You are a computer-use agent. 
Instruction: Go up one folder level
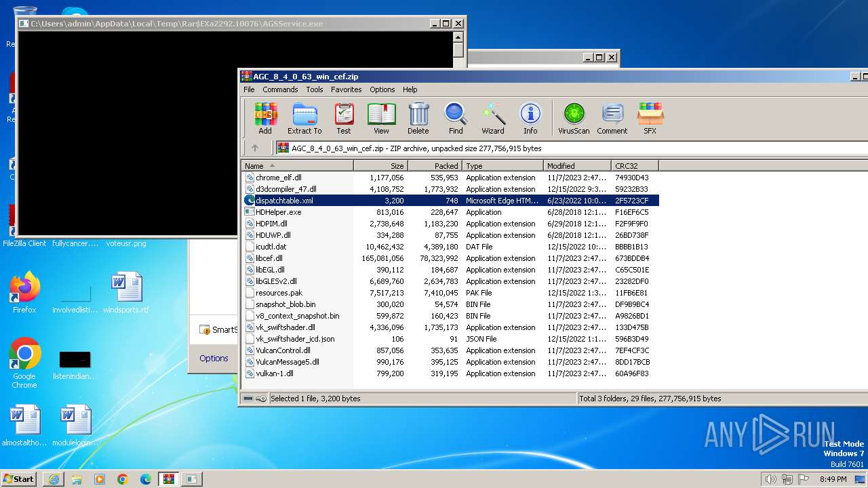pos(255,148)
